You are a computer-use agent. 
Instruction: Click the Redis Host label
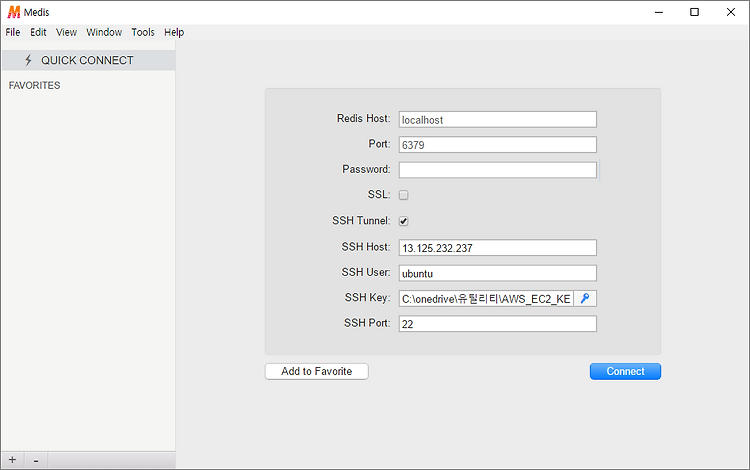pos(364,118)
